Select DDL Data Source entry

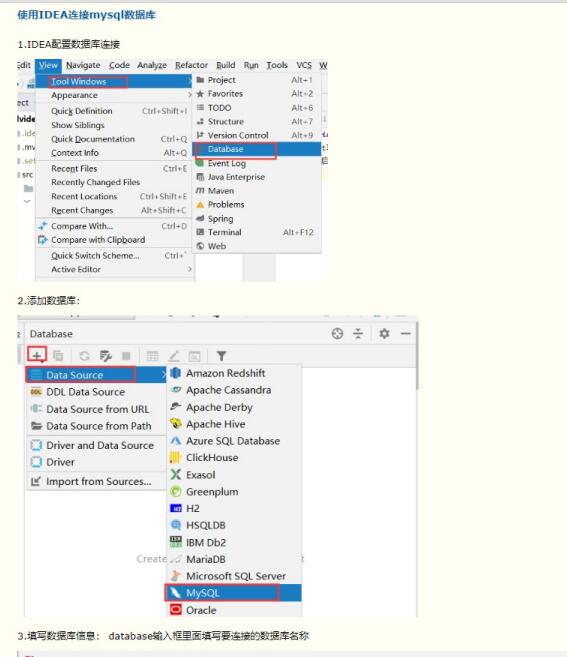pyautogui.click(x=96, y=392)
